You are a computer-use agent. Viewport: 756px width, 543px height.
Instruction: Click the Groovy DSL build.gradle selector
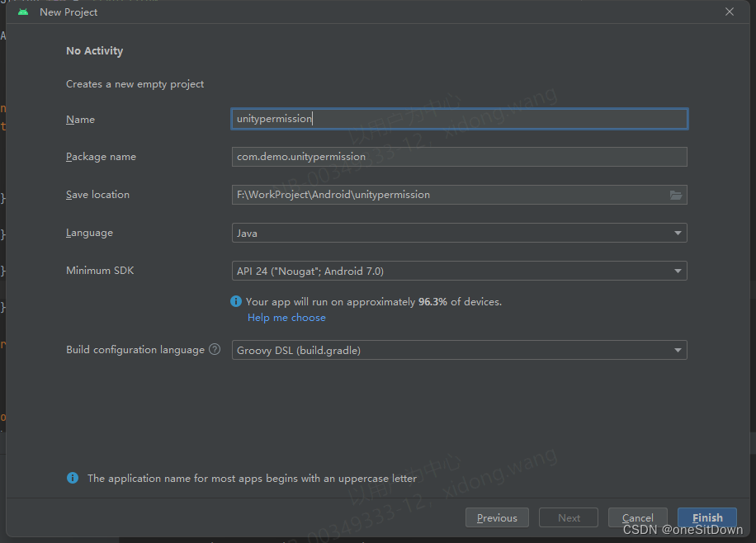coord(459,349)
